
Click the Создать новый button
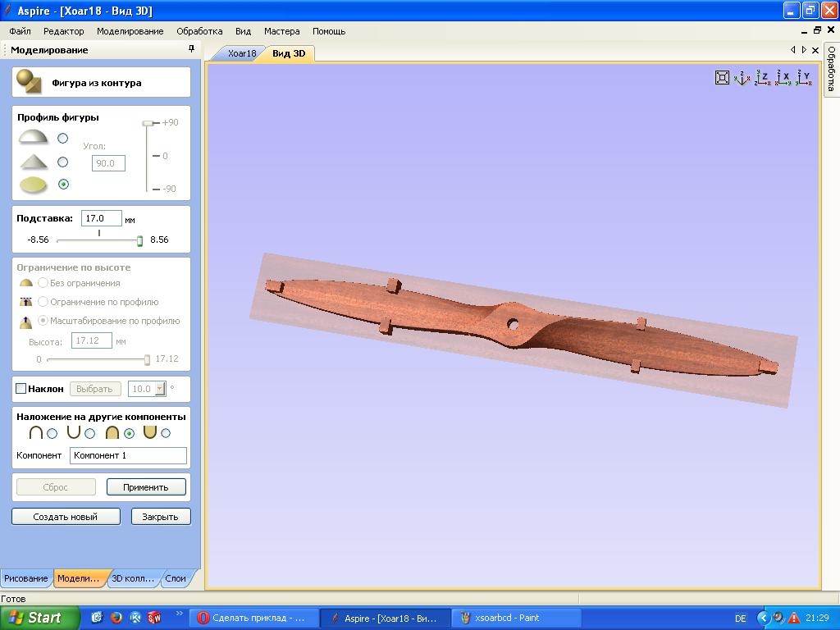point(66,517)
